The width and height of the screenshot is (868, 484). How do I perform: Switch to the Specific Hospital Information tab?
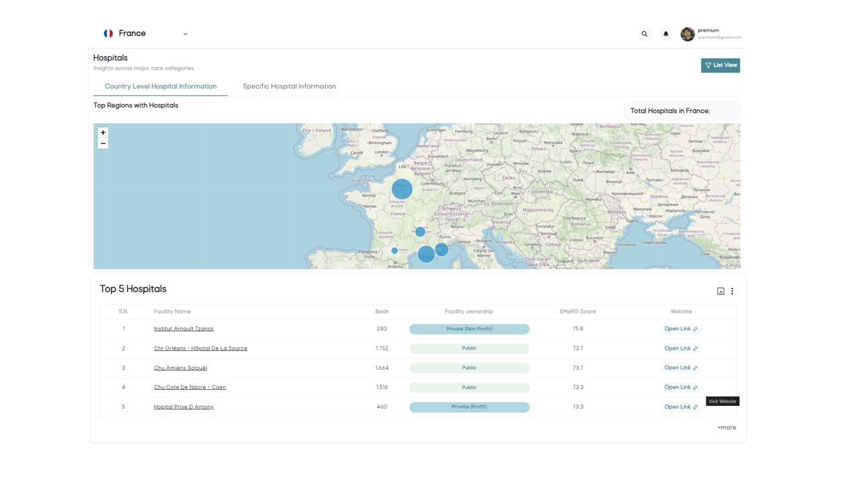289,86
